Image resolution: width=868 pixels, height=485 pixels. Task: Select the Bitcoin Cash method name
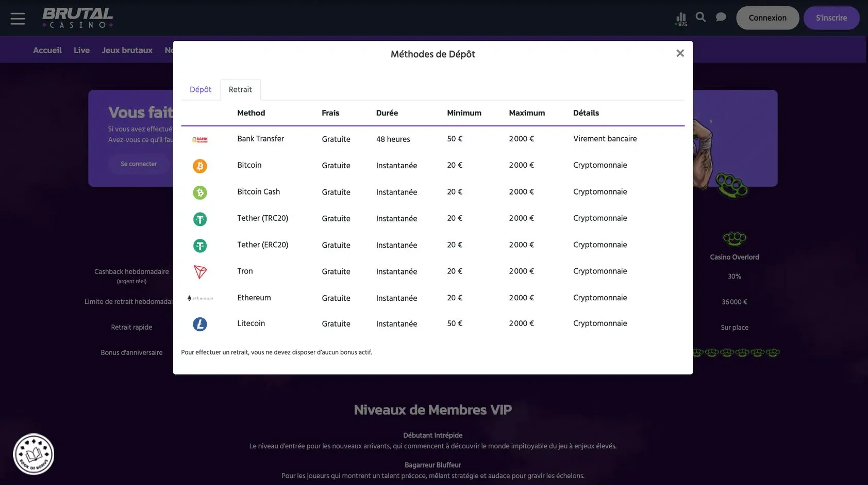click(258, 191)
